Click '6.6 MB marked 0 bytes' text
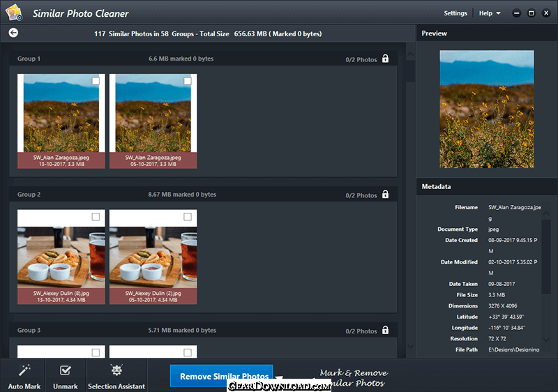The height and width of the screenshot is (392, 558). 181,59
